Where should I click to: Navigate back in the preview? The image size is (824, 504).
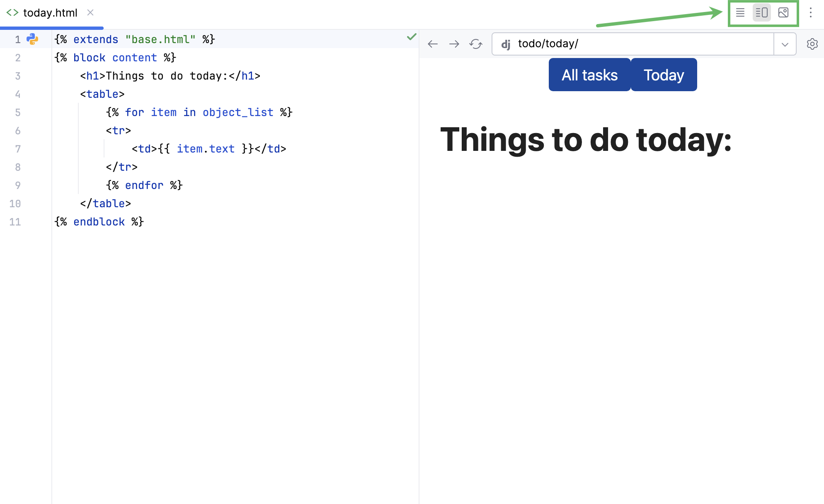[433, 44]
